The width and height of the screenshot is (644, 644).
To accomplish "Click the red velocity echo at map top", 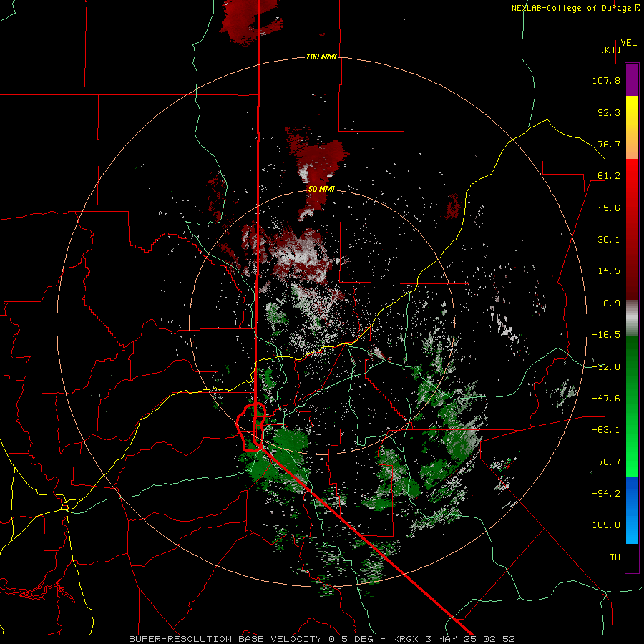I will click(251, 21).
